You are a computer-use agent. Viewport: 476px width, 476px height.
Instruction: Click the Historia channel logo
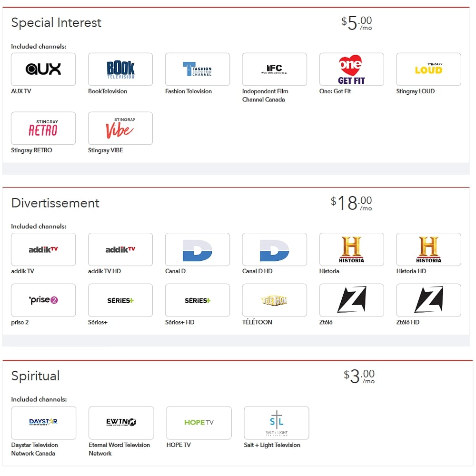(x=351, y=249)
